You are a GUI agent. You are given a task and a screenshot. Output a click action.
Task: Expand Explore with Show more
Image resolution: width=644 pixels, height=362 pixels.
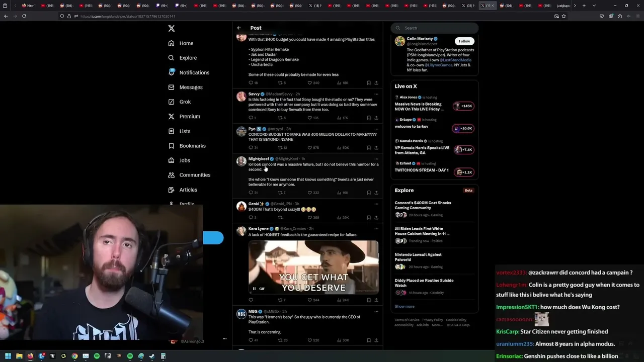405,306
